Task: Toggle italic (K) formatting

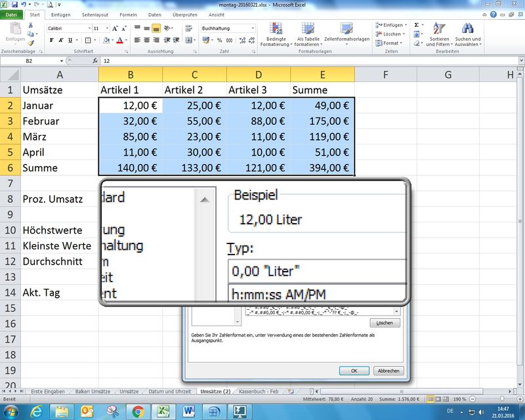Action: click(x=61, y=40)
